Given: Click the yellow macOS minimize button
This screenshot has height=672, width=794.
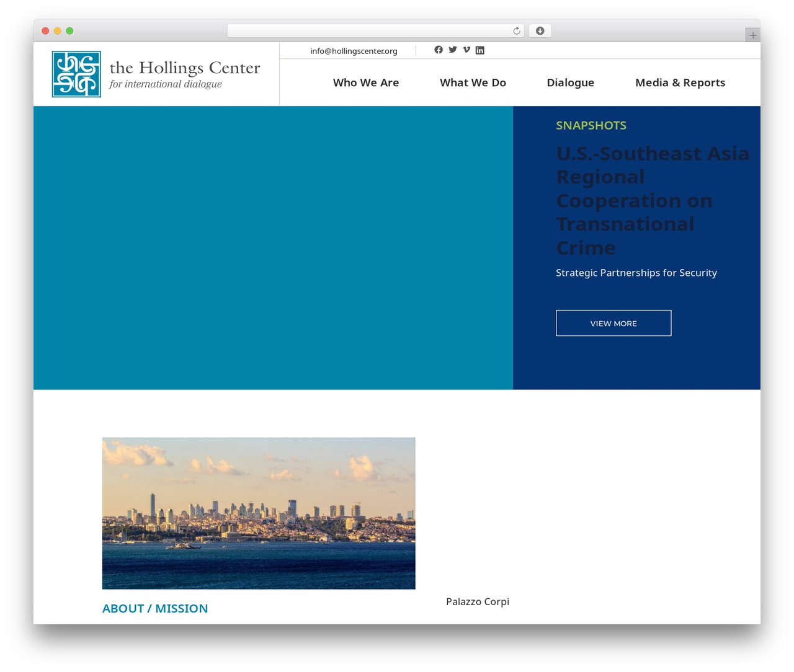Looking at the screenshot, I should (x=58, y=31).
